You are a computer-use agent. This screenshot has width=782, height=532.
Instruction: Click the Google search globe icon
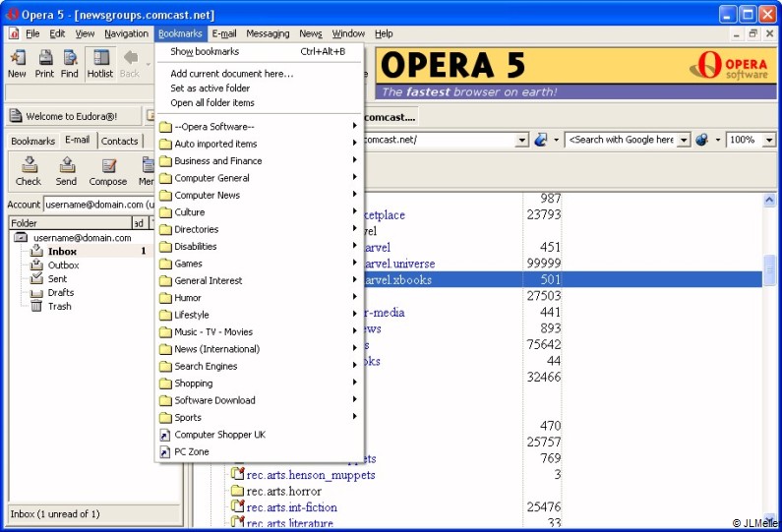tap(701, 140)
